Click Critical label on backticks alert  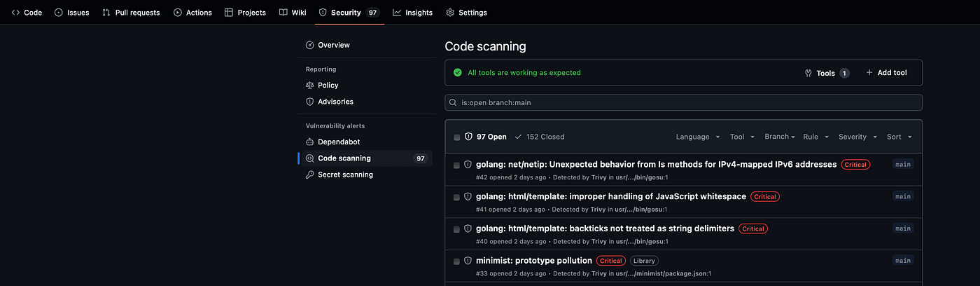click(753, 229)
